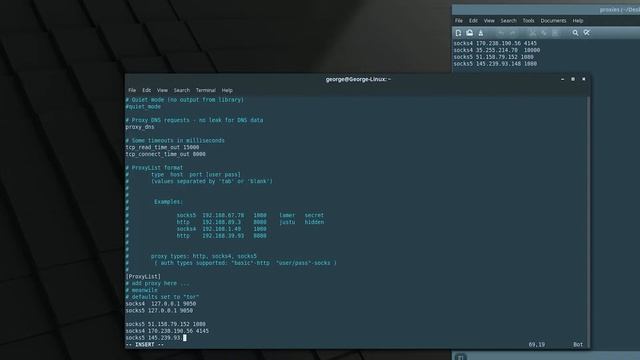640x360 pixels.
Task: Click the Redo icon in text editor toolbar
Action: pos(513,33)
